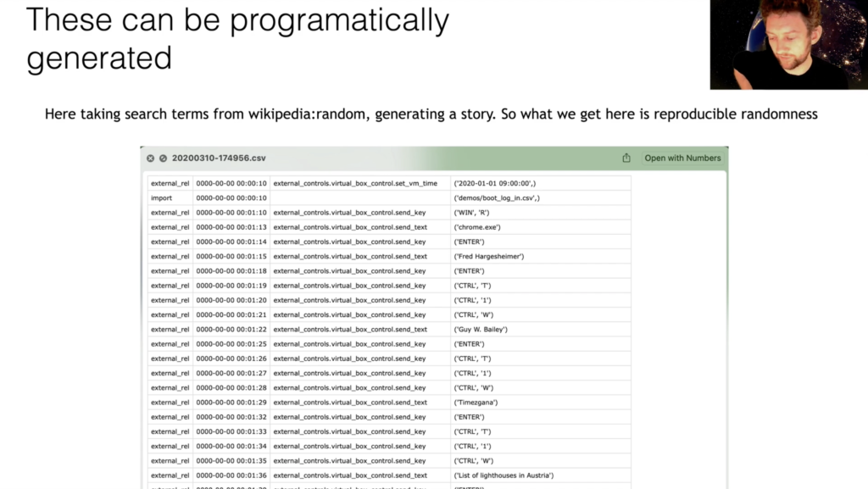
Task: Click the 'import' cell
Action: [162, 198]
